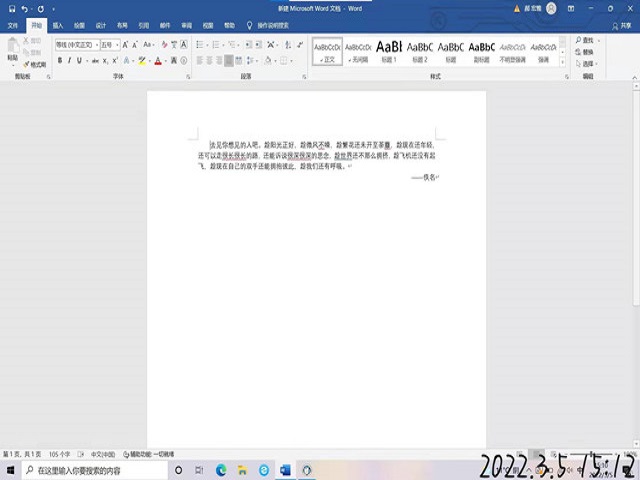The image size is (640, 480).
Task: Open File Explorer from the taskbar
Action: pyautogui.click(x=242, y=470)
